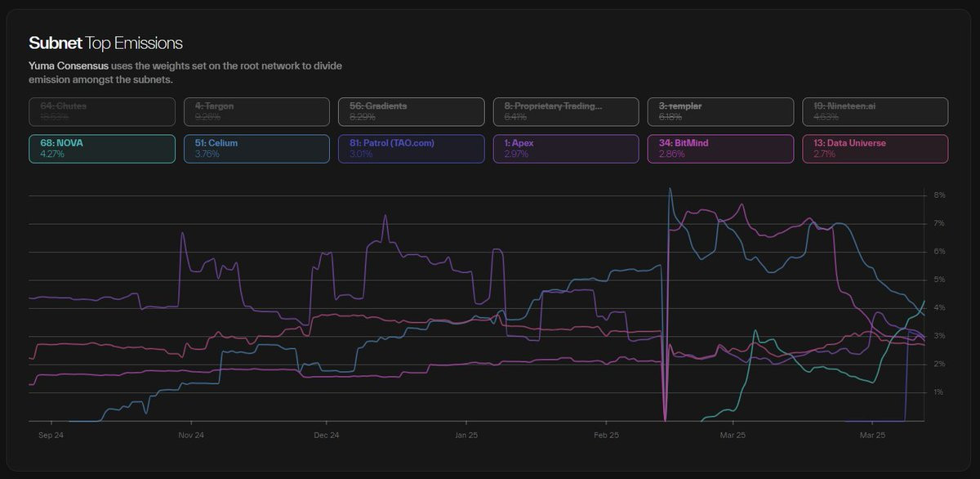Click the 6% y-axis label
980x479 pixels.
click(x=939, y=252)
